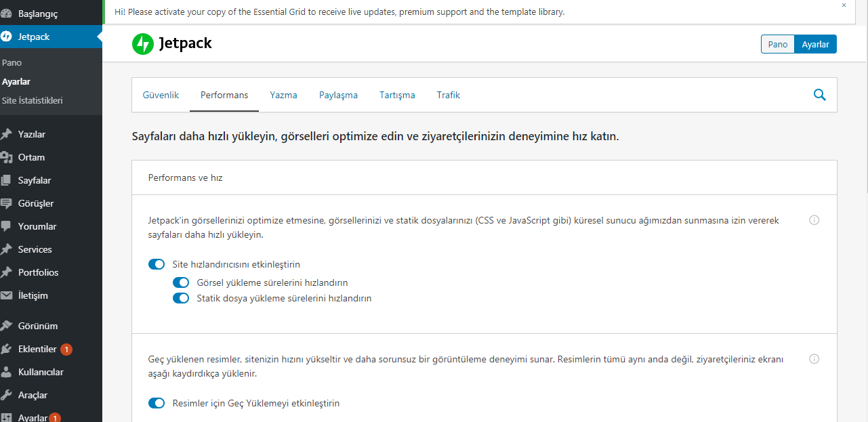
Task: Click the Eklentiler plugin icon
Action: [x=7, y=349]
